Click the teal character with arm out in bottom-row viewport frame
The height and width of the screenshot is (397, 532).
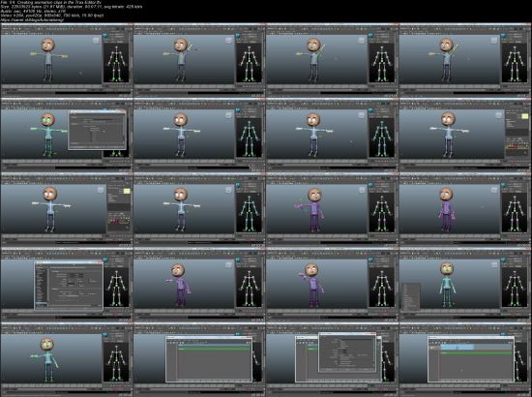tap(46, 358)
